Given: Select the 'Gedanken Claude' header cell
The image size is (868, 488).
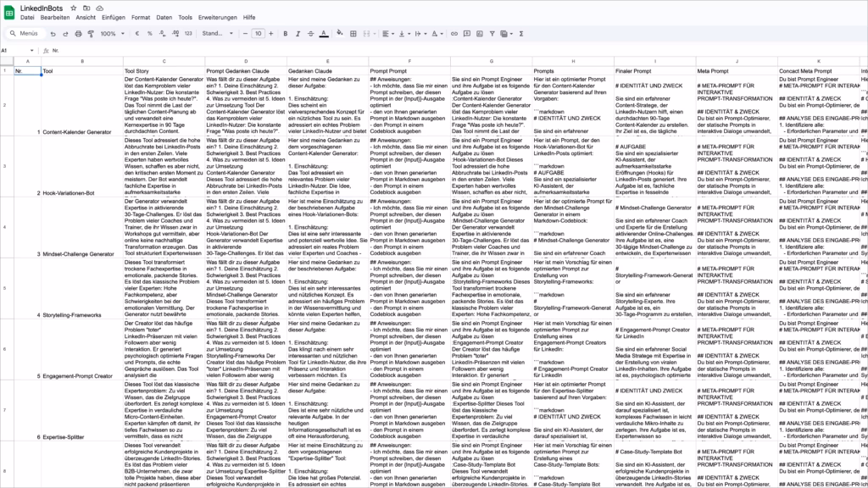Looking at the screenshot, I should [328, 71].
